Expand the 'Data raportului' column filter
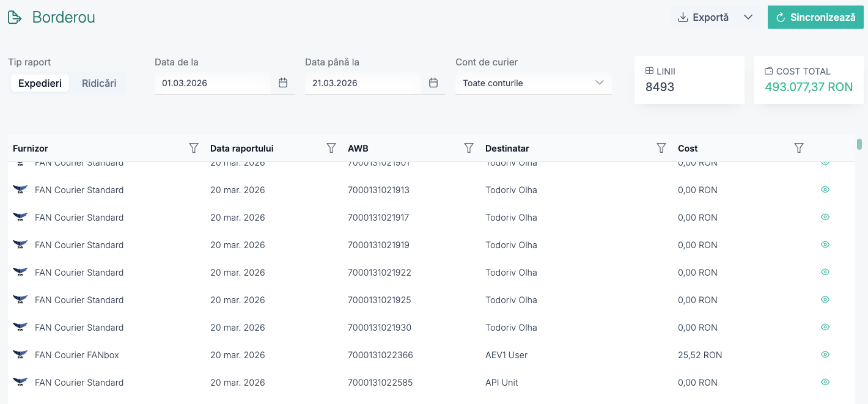 point(331,148)
